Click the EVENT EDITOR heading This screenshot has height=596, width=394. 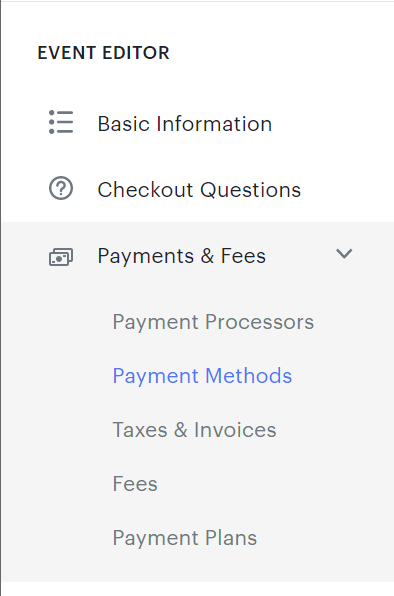pos(103,53)
